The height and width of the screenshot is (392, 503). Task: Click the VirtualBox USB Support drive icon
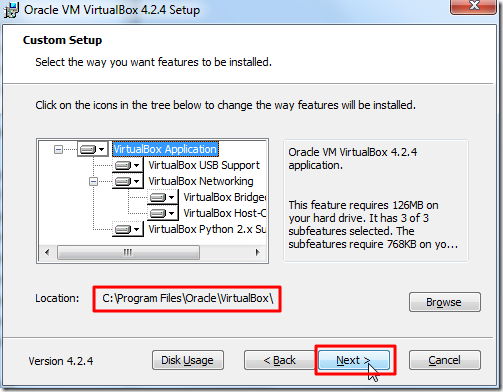(x=128, y=165)
